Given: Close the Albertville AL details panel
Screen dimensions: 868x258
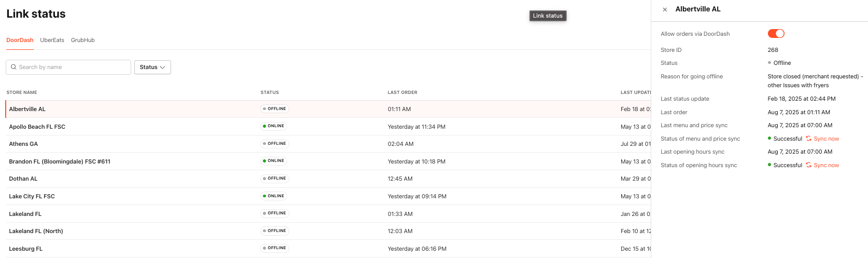Looking at the screenshot, I should (x=665, y=9).
